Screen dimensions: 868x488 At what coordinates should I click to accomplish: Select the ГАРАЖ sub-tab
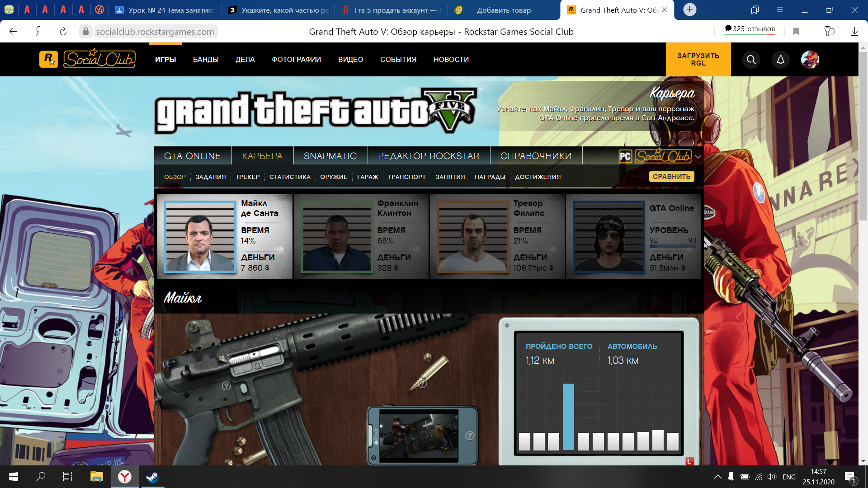[x=368, y=177]
